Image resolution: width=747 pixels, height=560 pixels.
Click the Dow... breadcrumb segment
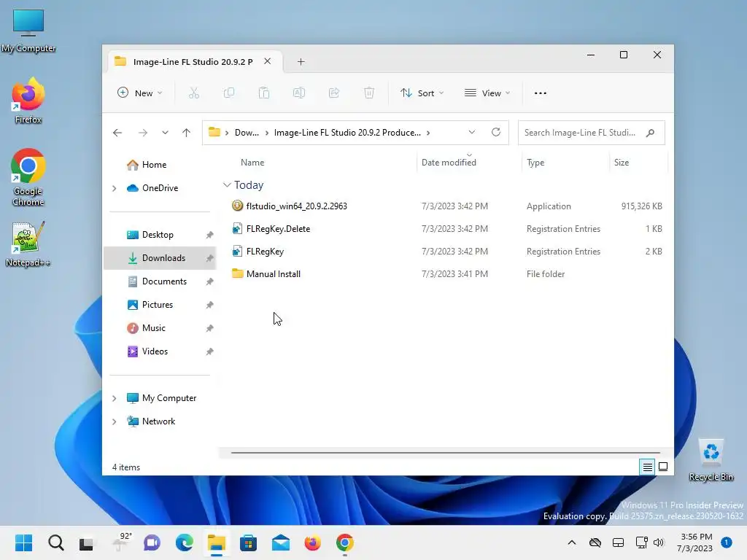click(x=247, y=133)
